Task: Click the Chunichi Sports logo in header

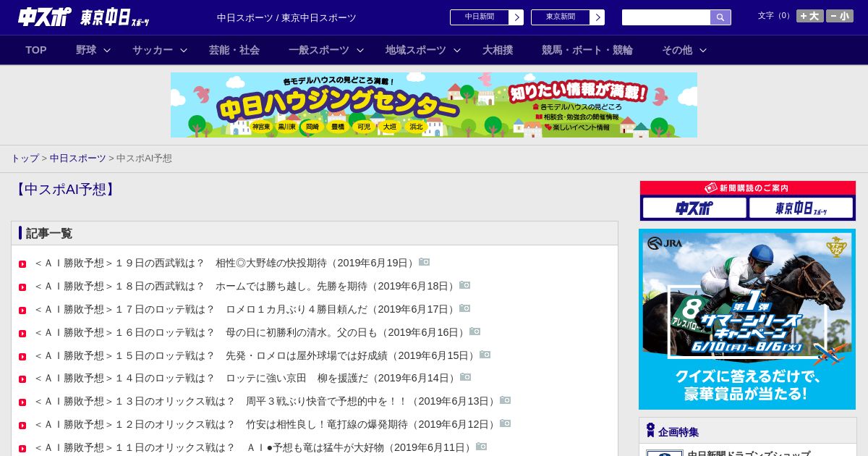Action: [45, 17]
